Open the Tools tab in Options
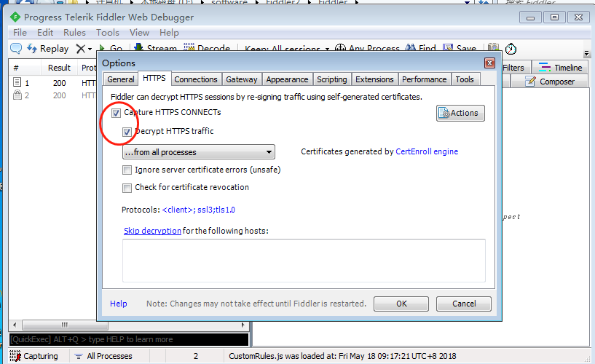 click(x=465, y=79)
